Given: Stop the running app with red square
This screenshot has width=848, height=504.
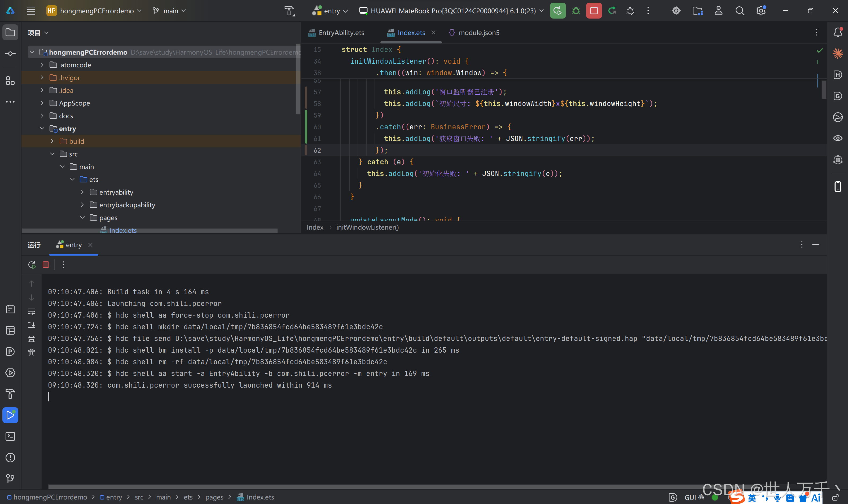Looking at the screenshot, I should click(594, 11).
